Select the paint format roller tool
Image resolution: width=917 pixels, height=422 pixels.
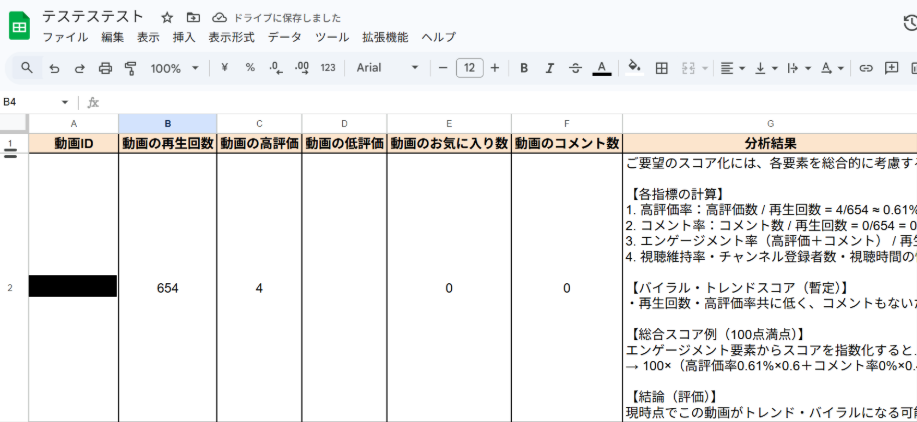point(130,68)
